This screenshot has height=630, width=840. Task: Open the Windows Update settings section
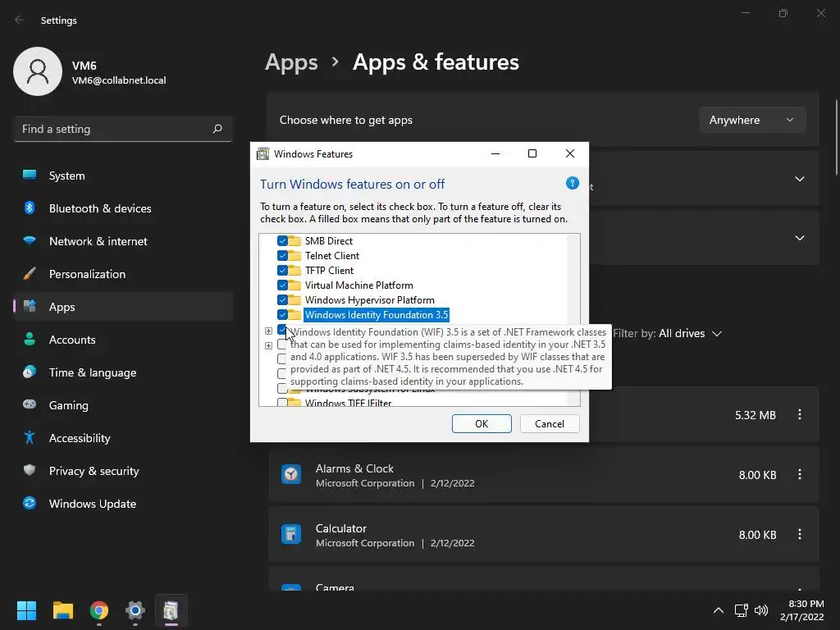(x=92, y=504)
